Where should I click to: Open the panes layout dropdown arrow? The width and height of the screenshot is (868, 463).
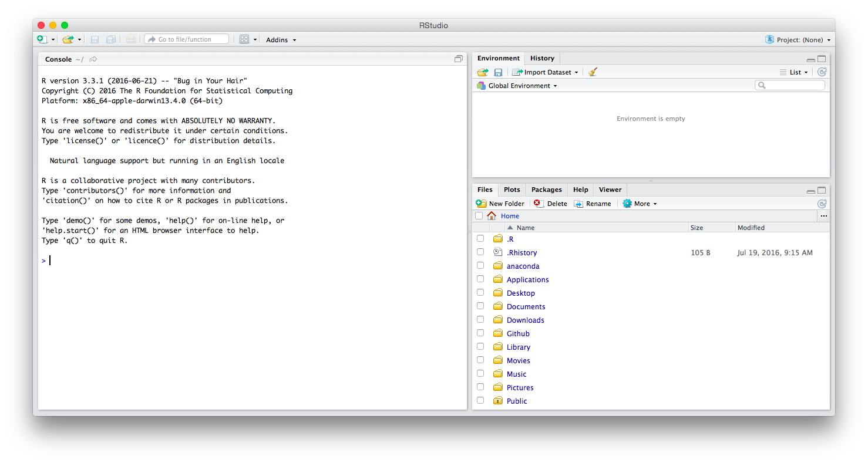(255, 40)
